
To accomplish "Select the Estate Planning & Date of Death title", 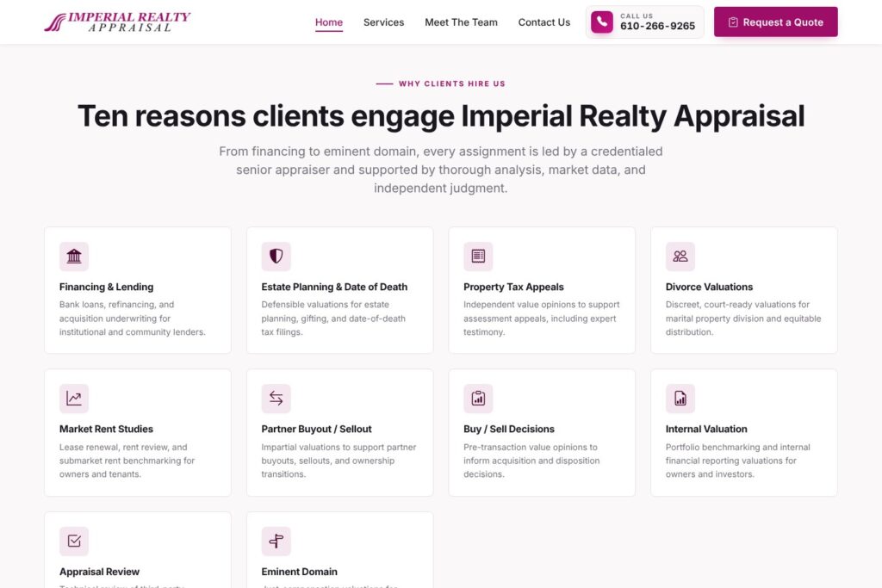I will (x=334, y=287).
